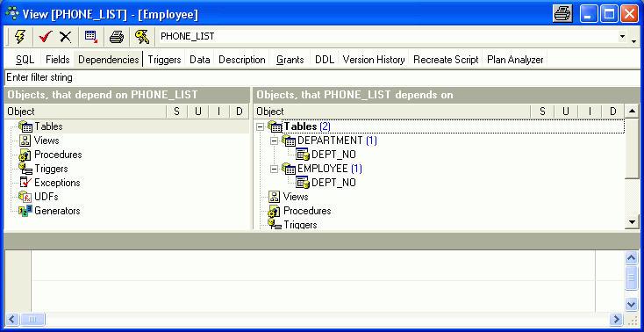Switch to the SQL tab
This screenshot has width=644, height=332.
coord(25,60)
